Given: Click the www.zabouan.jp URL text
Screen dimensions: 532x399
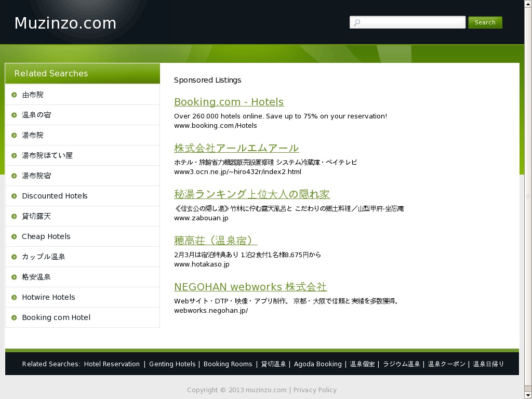Looking at the screenshot, I should [x=201, y=218].
